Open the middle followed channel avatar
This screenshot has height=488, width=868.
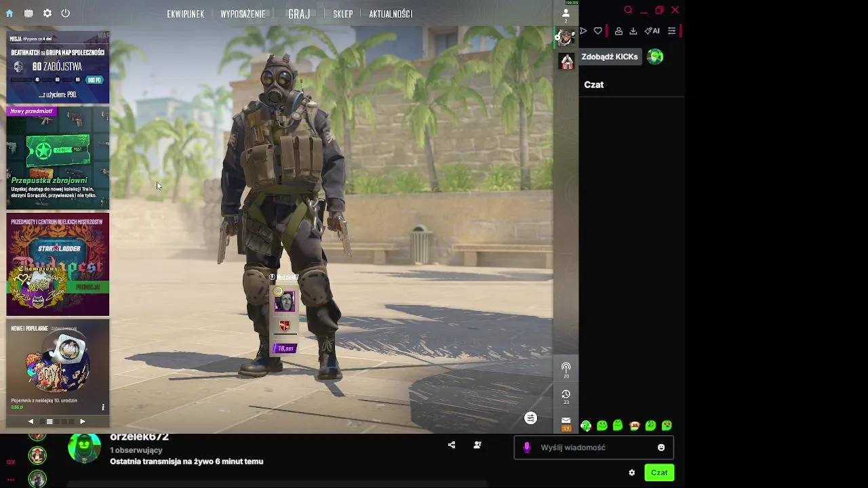37,455
